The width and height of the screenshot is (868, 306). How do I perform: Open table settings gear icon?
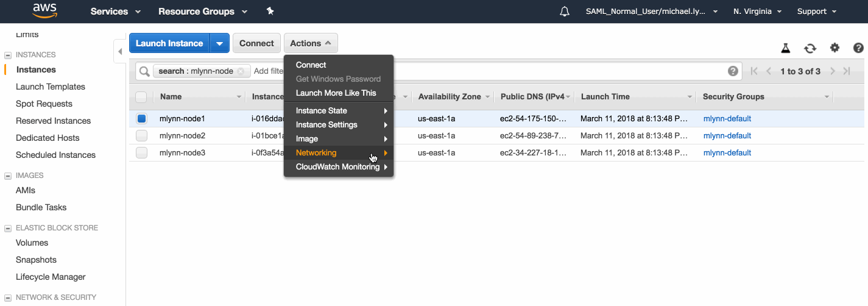pos(834,48)
